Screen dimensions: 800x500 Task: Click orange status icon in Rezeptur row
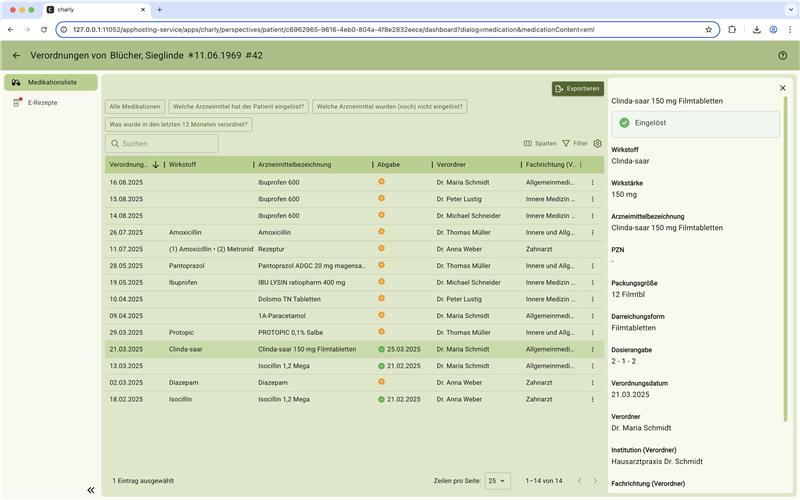point(381,248)
